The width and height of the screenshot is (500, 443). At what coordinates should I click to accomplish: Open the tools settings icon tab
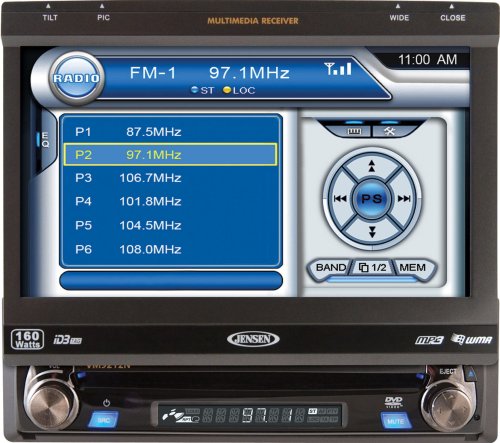pyautogui.click(x=389, y=131)
